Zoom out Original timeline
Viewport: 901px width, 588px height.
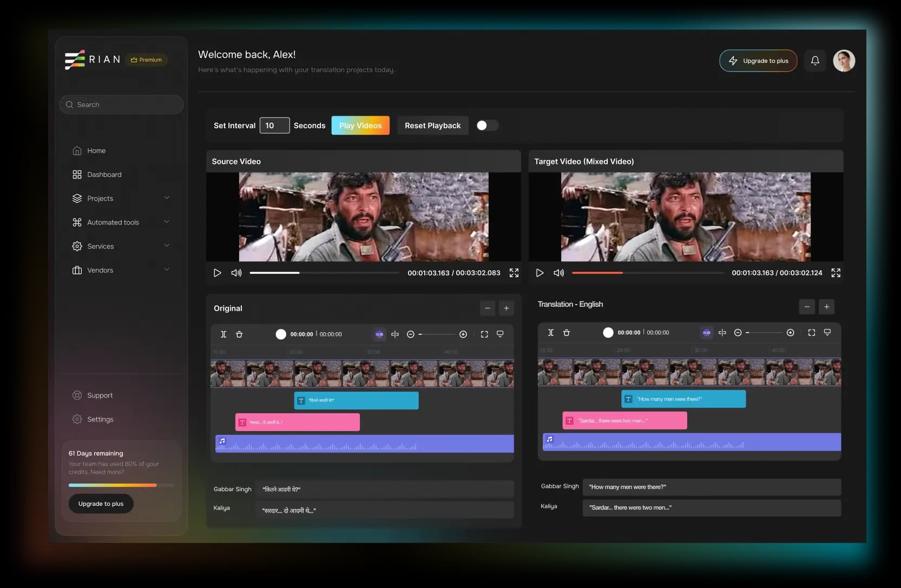pos(411,334)
